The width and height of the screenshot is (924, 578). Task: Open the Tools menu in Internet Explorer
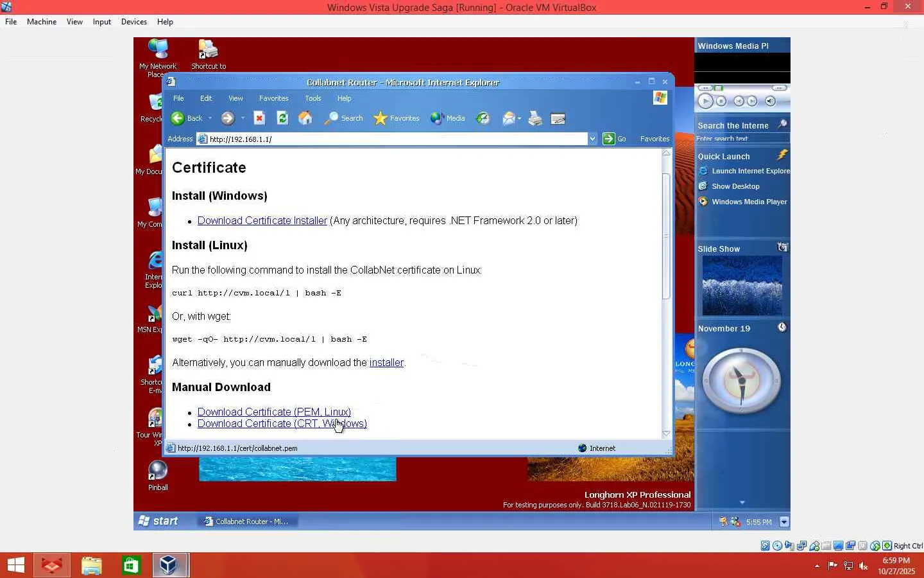[x=313, y=98]
